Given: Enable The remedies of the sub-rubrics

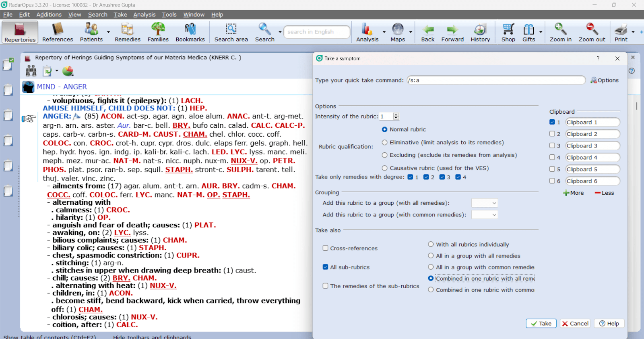Looking at the screenshot, I should (325, 286).
